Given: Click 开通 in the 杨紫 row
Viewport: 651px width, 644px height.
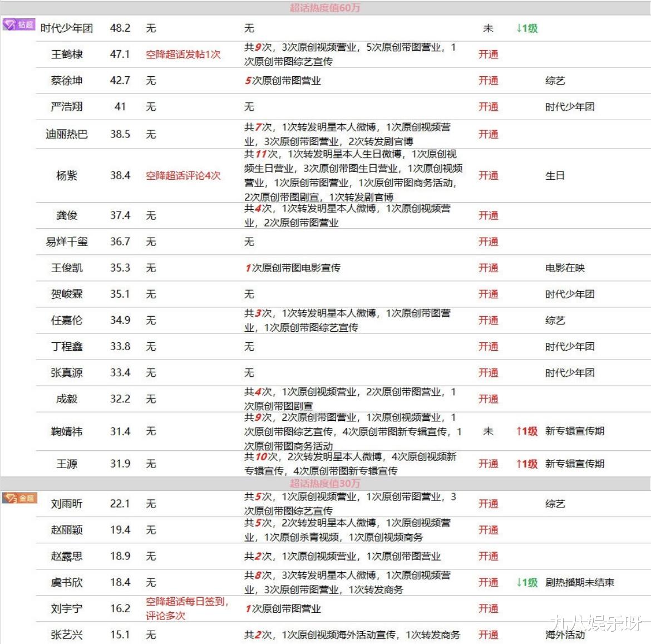Looking at the screenshot, I should pos(489,175).
